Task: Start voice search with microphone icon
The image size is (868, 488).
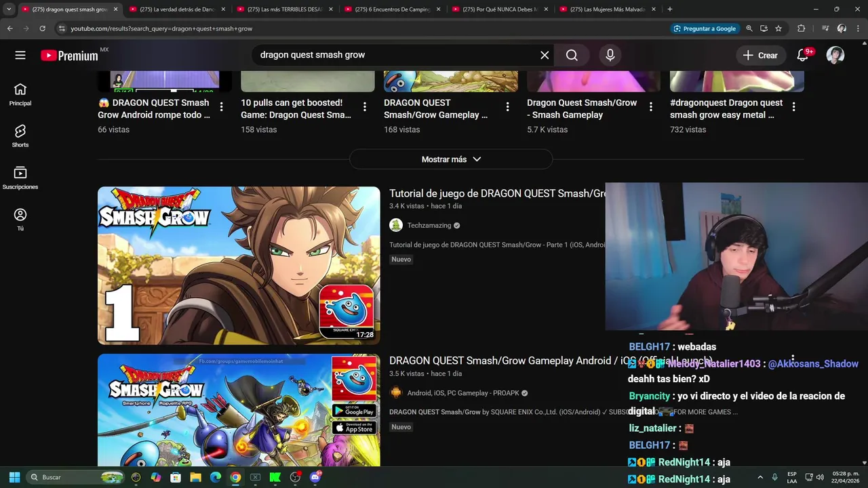Action: (x=610, y=56)
